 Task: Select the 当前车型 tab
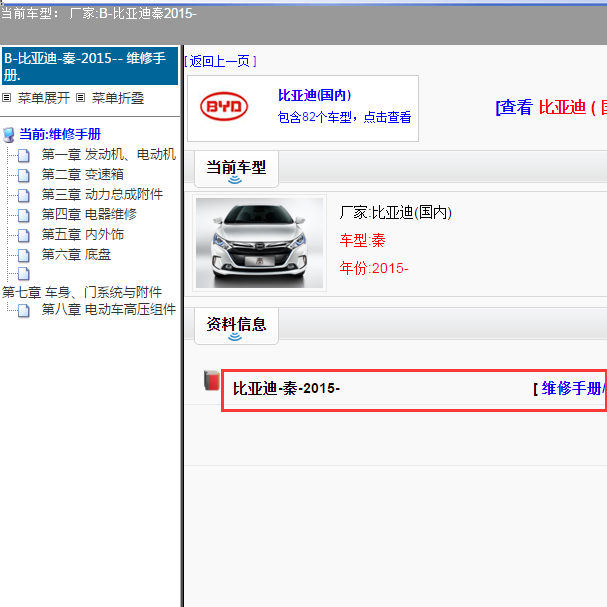[x=236, y=169]
